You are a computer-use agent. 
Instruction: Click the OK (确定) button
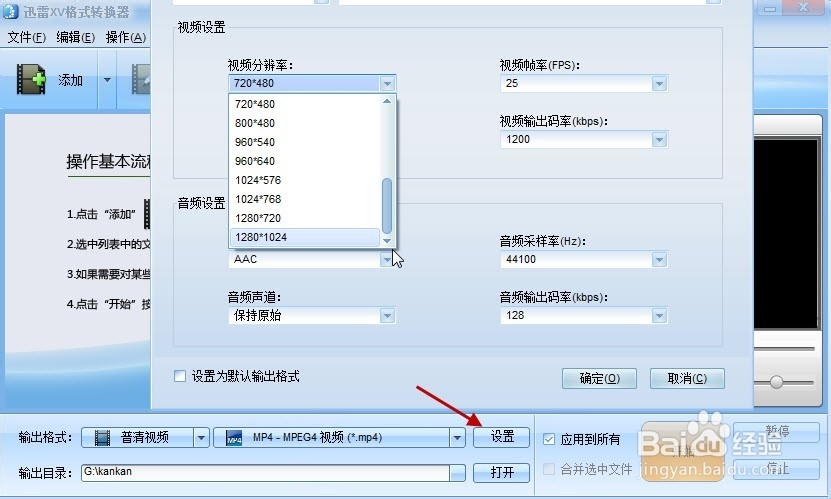coord(599,378)
